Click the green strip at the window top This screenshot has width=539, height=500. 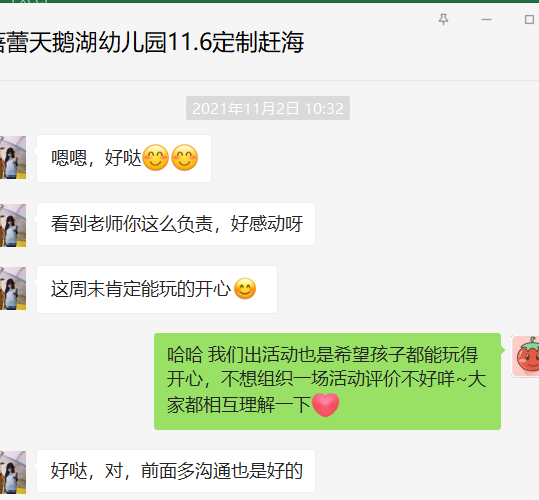point(270,1)
